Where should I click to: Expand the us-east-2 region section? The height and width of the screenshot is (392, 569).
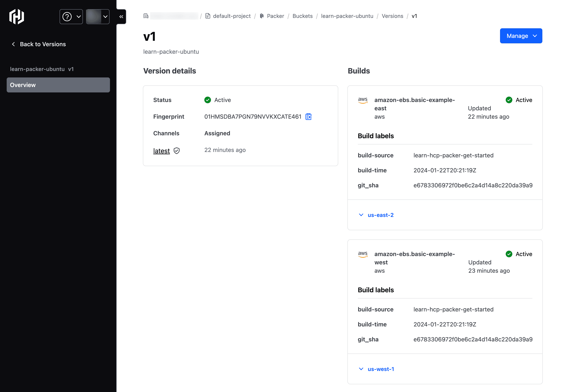376,215
